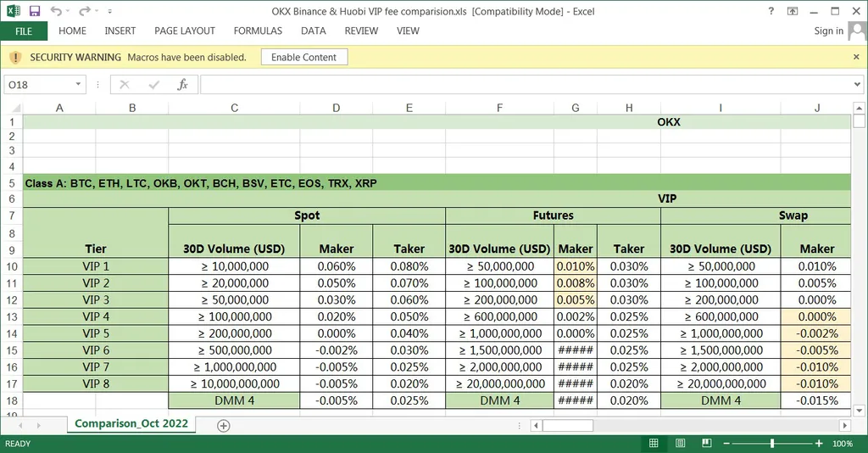Click the Redo arrow icon
The height and width of the screenshot is (453, 868).
(84, 11)
